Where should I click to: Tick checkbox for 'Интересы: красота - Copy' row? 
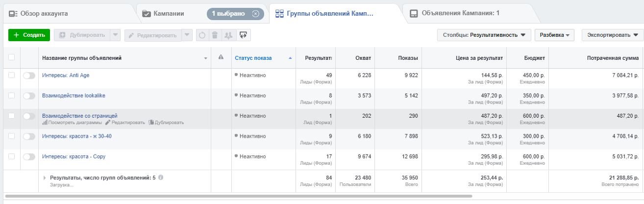12,156
